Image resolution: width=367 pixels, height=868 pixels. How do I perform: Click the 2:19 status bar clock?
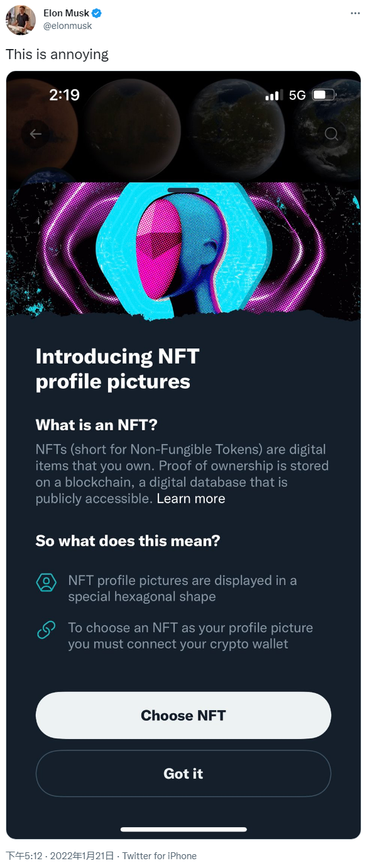click(64, 95)
